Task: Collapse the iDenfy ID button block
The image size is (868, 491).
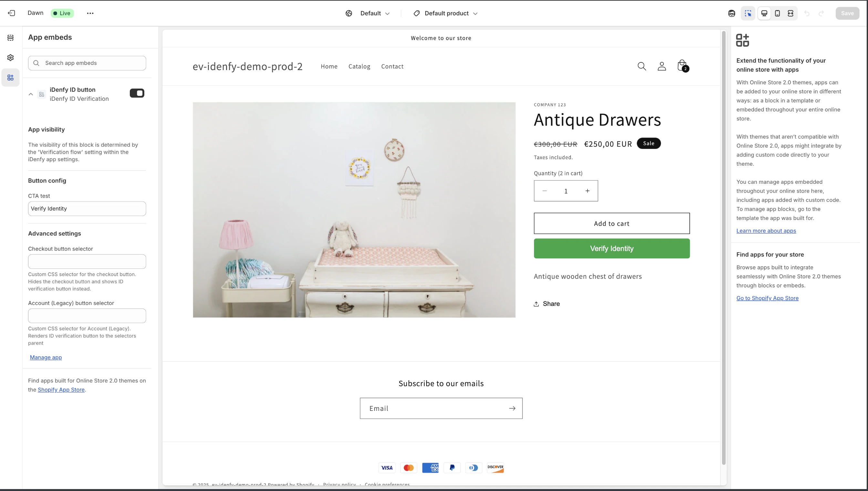Action: click(30, 94)
